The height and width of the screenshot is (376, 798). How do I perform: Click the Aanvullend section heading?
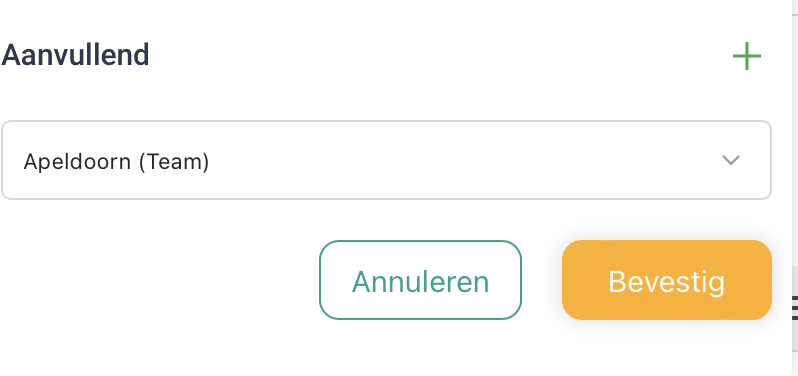tap(75, 55)
